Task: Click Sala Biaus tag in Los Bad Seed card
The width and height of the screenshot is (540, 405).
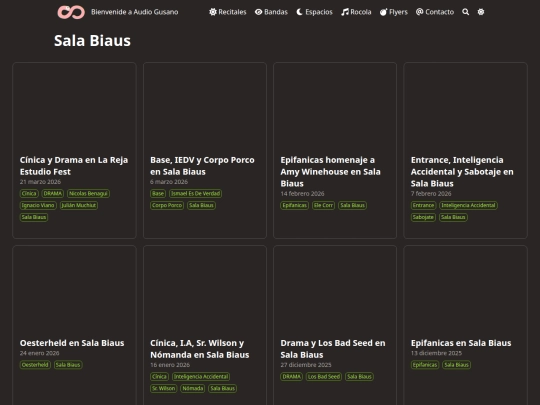Action: (x=359, y=376)
